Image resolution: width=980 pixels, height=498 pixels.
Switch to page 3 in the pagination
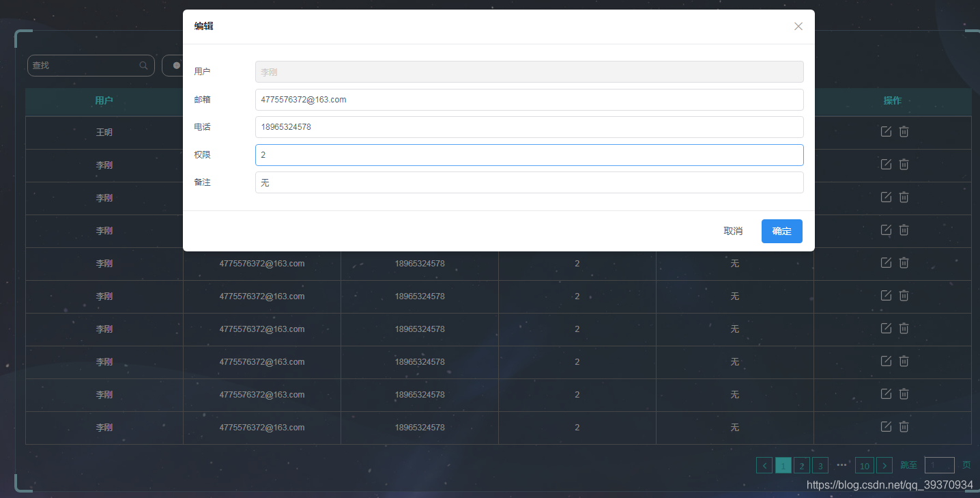[x=820, y=466]
